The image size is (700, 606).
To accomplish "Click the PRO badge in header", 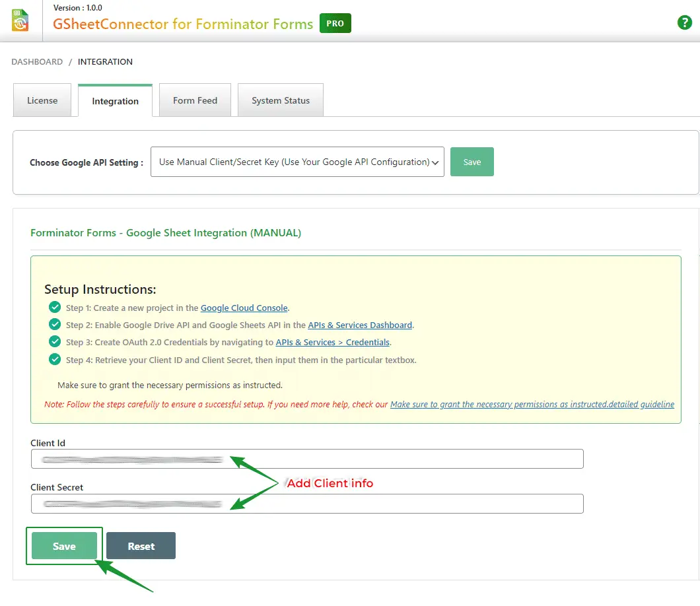I will pos(335,24).
